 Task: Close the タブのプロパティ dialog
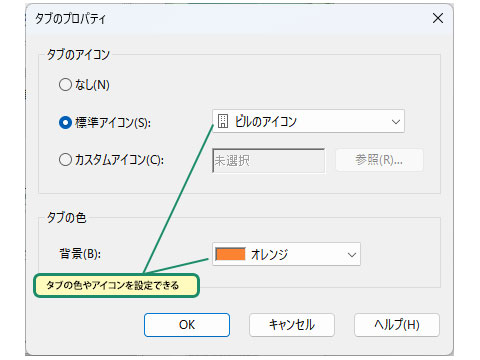(438, 18)
